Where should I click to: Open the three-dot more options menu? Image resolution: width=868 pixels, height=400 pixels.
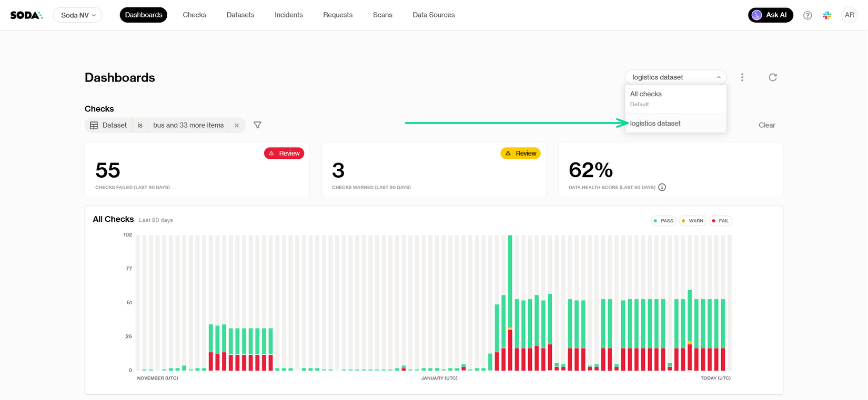pyautogui.click(x=742, y=77)
